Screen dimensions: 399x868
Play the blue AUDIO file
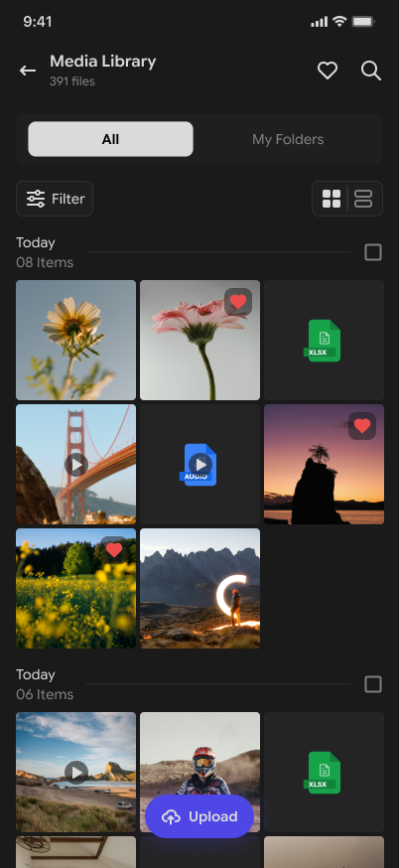pyautogui.click(x=199, y=465)
